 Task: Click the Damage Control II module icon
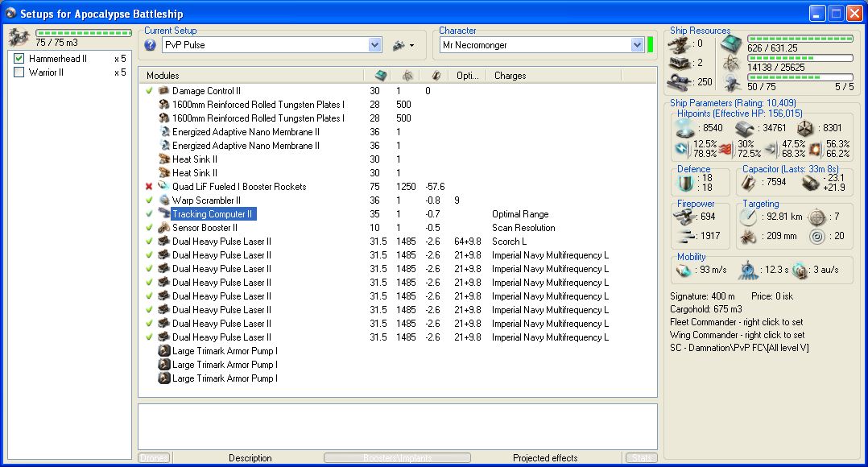pos(164,91)
